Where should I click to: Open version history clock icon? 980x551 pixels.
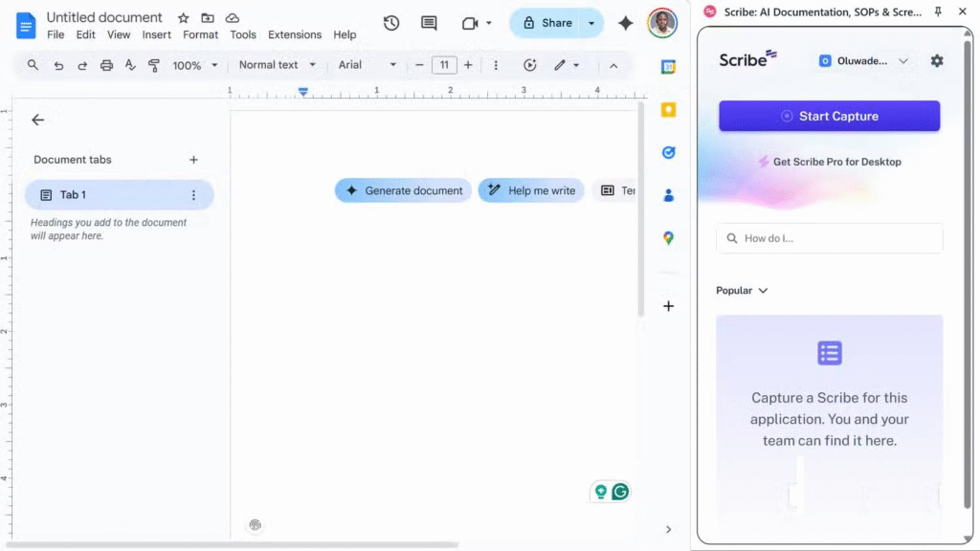click(390, 23)
